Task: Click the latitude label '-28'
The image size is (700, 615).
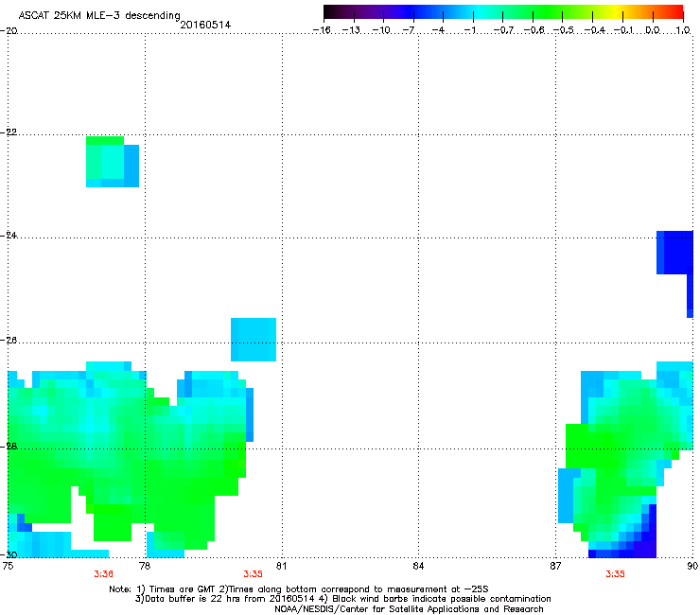Action: pyautogui.click(x=9, y=446)
